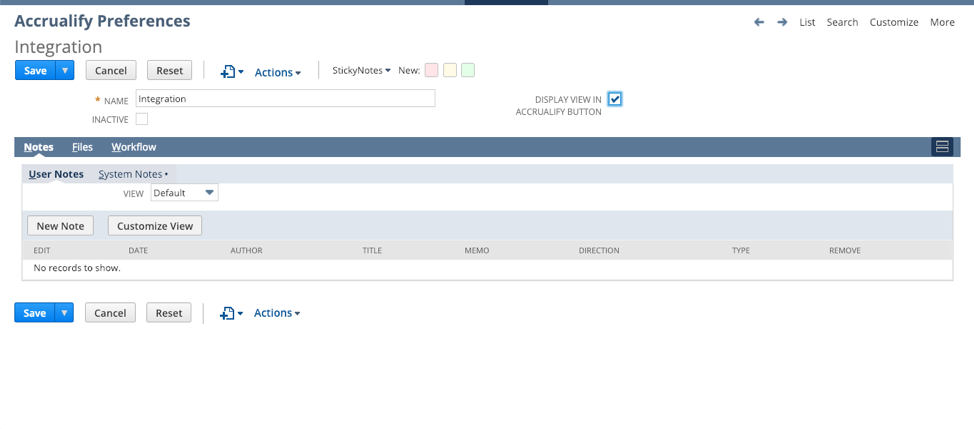Expand the StickyNotes dropdown
974x429 pixels.
362,71
